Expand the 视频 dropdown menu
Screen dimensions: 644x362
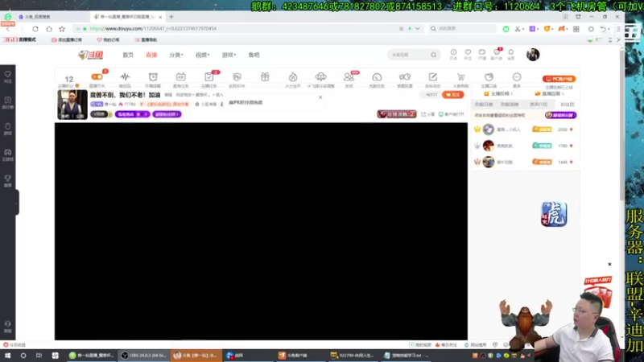(x=203, y=55)
